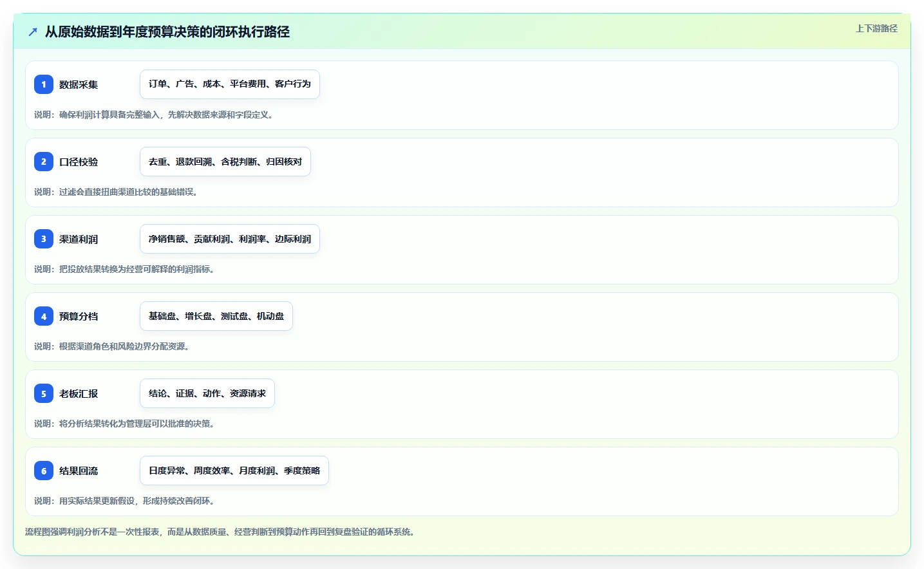
Task: Click the footer summary starting 流程图强调利润分析
Action: [222, 532]
